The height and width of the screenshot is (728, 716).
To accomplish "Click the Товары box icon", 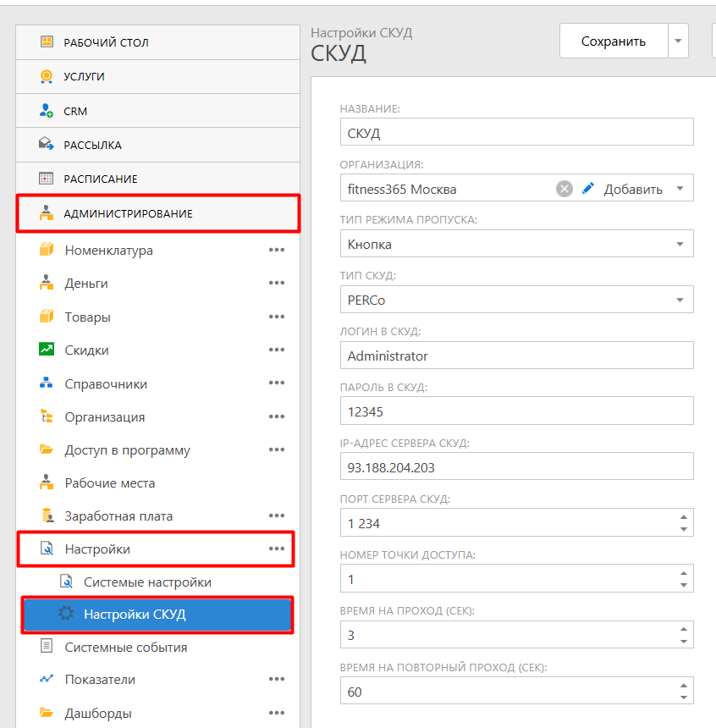I will point(47,317).
